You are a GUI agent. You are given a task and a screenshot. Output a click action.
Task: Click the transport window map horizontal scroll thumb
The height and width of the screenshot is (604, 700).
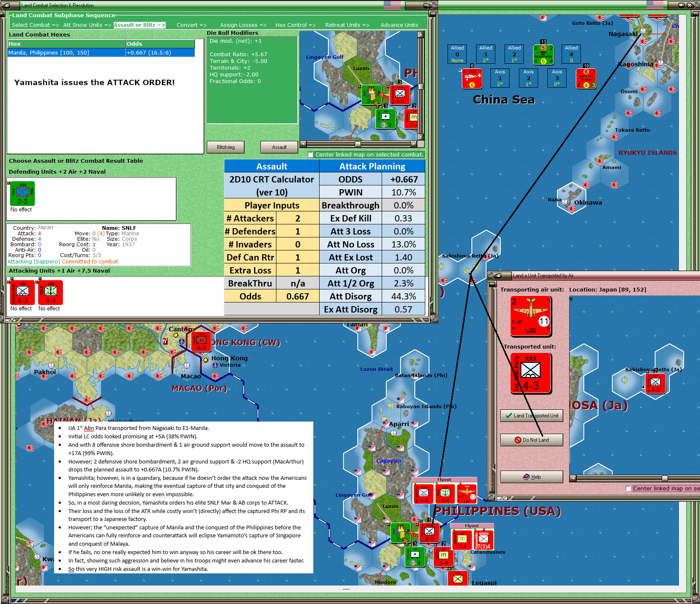click(x=665, y=478)
